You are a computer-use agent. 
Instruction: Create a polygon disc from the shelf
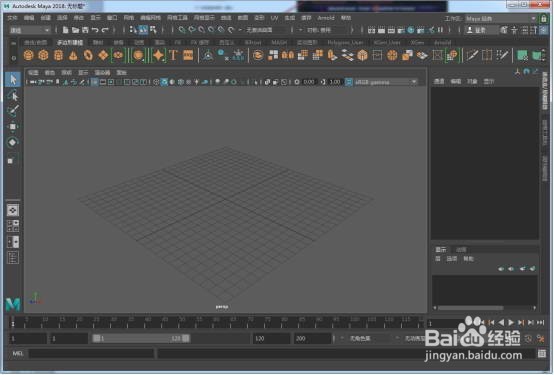coord(118,55)
